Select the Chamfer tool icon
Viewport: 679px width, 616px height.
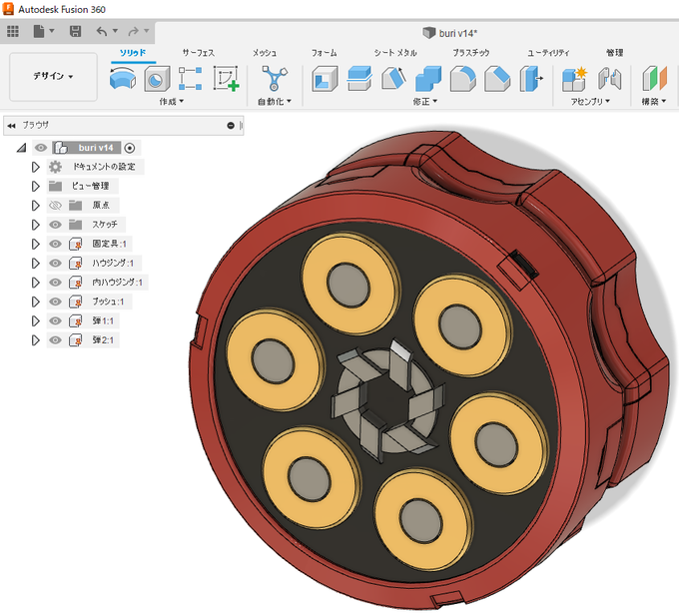pos(497,78)
